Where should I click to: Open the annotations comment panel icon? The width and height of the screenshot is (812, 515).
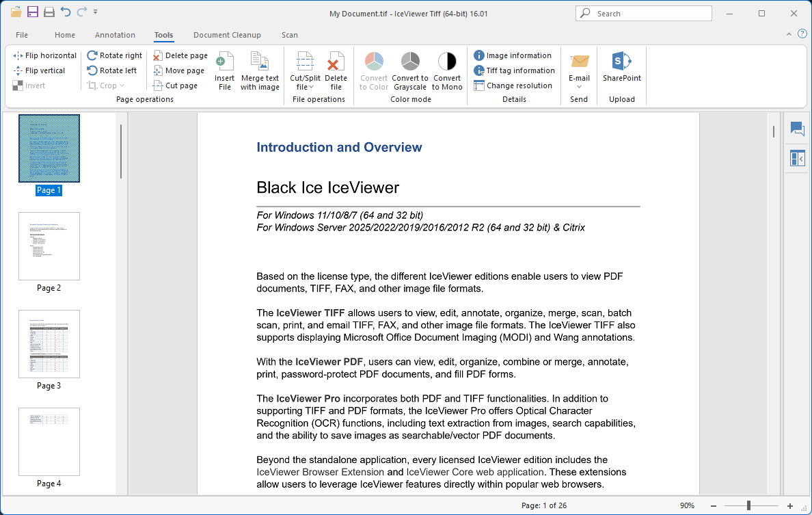pyautogui.click(x=797, y=129)
